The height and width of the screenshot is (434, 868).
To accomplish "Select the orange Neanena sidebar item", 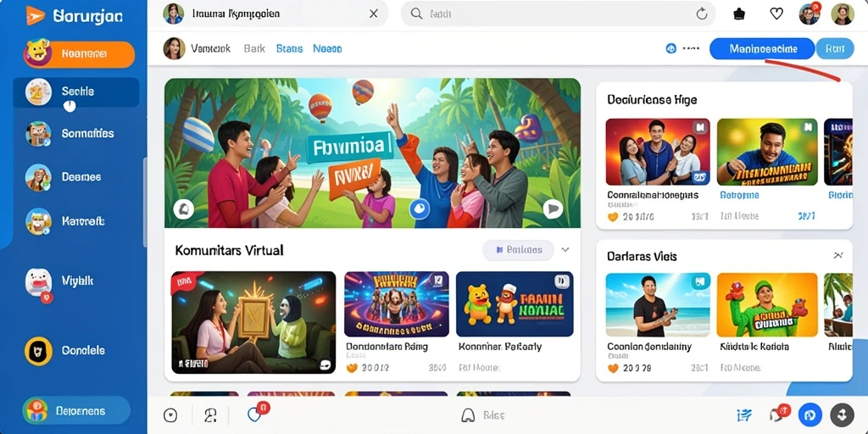I will (79, 54).
